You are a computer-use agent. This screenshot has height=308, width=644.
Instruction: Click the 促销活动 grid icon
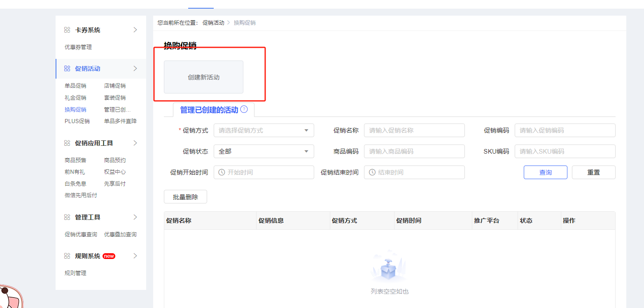67,69
